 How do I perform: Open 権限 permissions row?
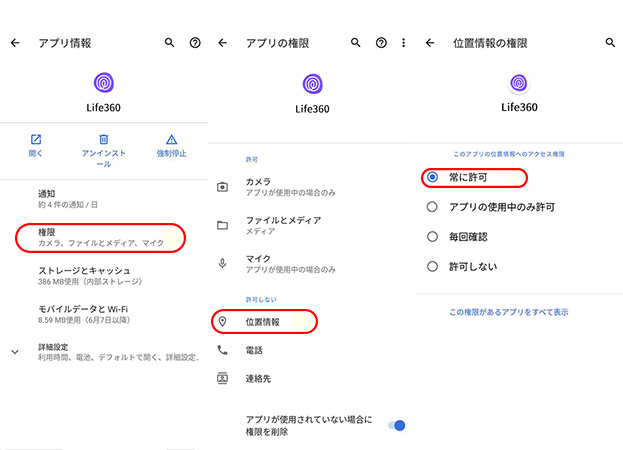(x=104, y=238)
